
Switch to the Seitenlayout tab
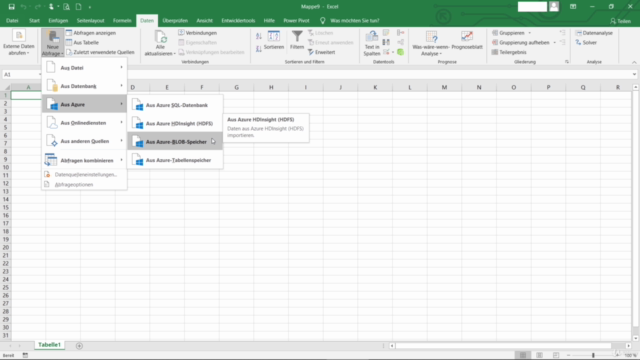point(91,20)
